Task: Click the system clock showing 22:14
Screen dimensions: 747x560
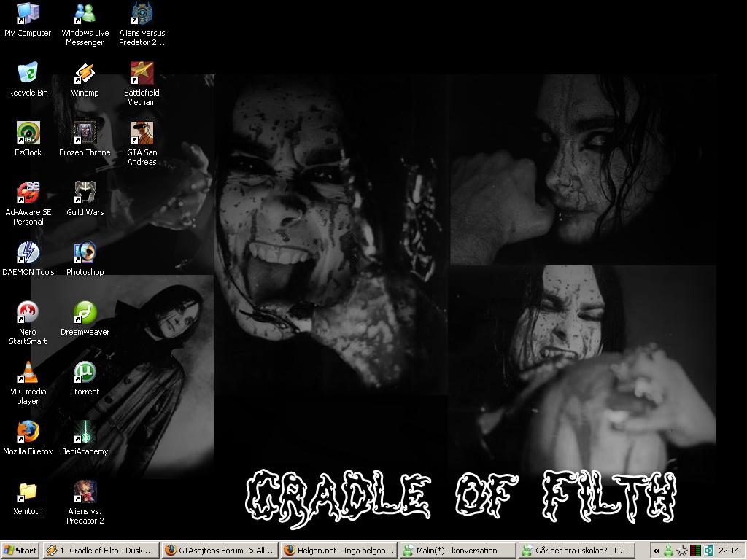Action: tap(729, 551)
